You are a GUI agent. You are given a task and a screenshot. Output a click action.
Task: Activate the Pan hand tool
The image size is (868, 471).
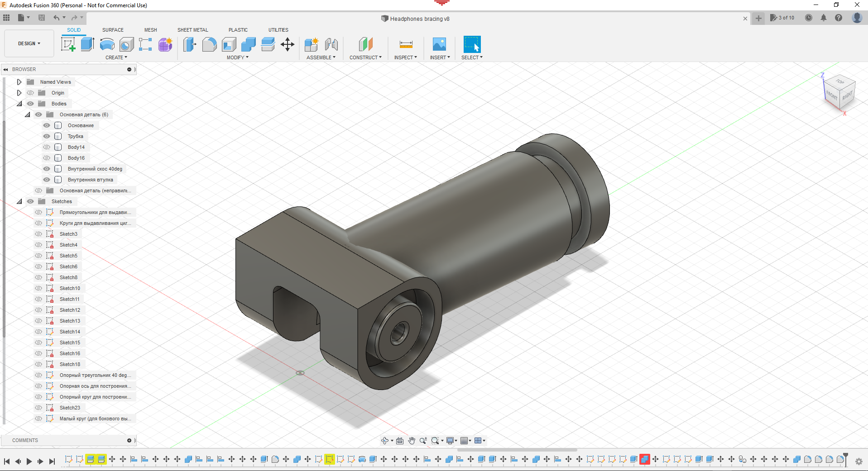pos(412,441)
